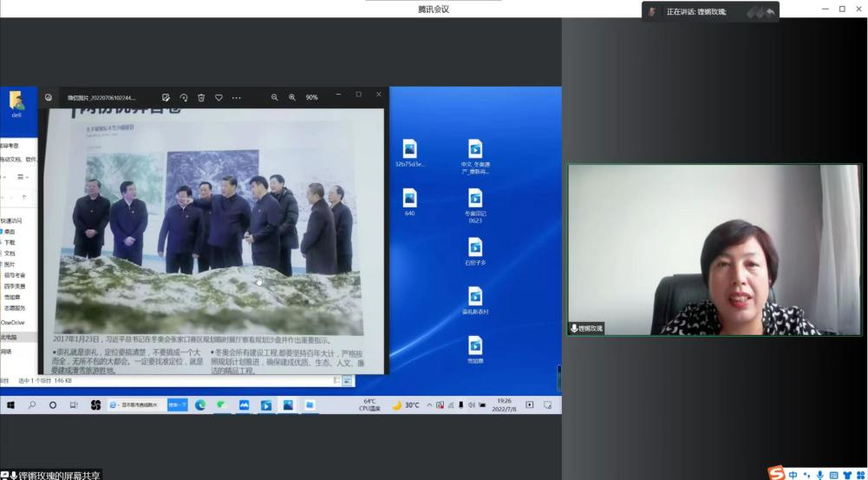Click the Windows Start button in shared screen
The height and width of the screenshot is (480, 868).
point(11,405)
